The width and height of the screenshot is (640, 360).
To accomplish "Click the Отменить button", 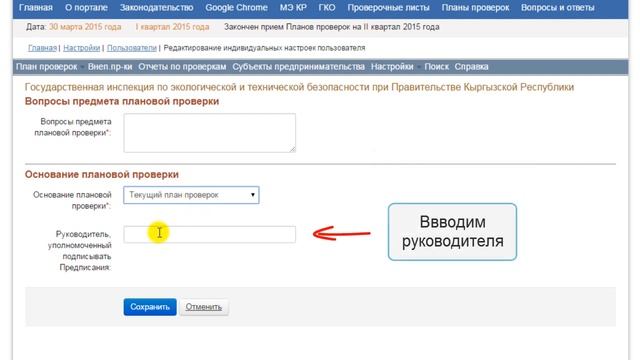I will click(x=204, y=307).
